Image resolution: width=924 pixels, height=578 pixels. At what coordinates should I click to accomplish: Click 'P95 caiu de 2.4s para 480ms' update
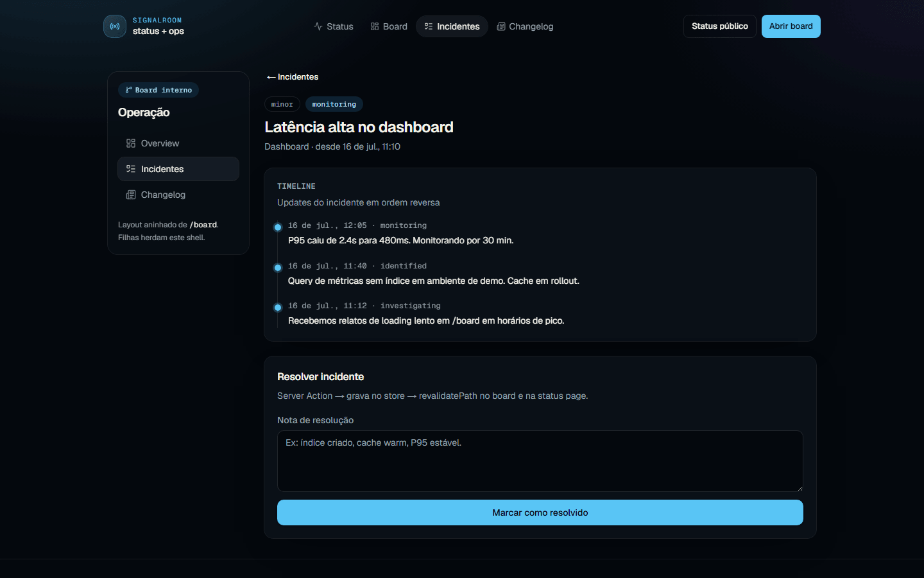point(401,240)
